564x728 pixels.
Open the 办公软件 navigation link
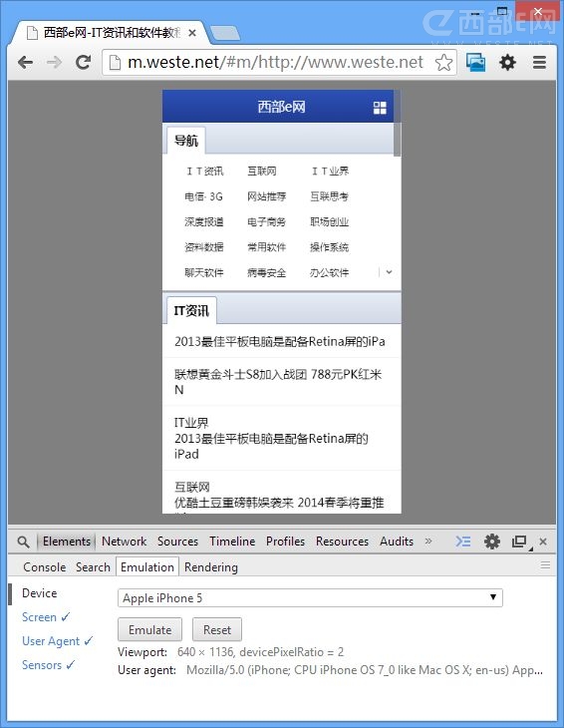(x=329, y=272)
